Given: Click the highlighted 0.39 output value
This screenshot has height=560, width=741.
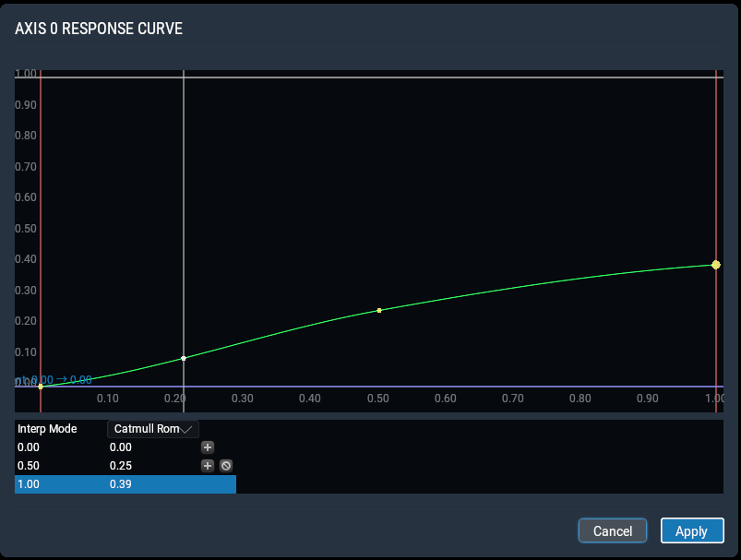Looking at the screenshot, I should [x=121, y=484].
